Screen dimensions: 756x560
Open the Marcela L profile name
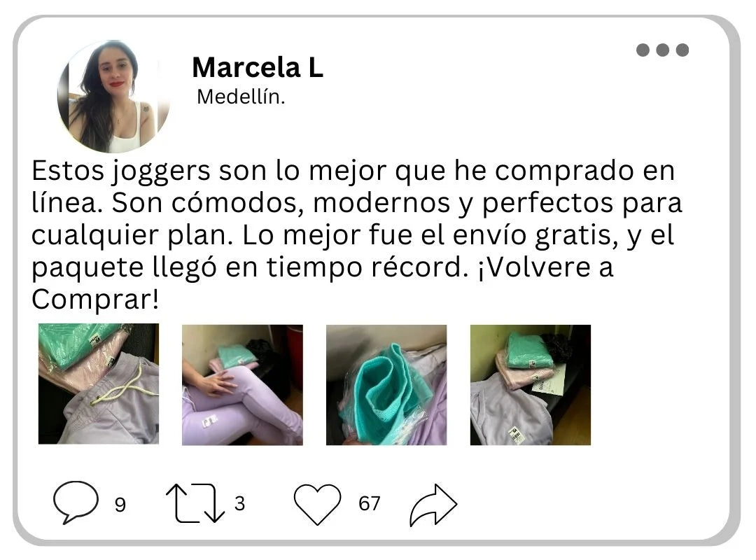point(258,67)
